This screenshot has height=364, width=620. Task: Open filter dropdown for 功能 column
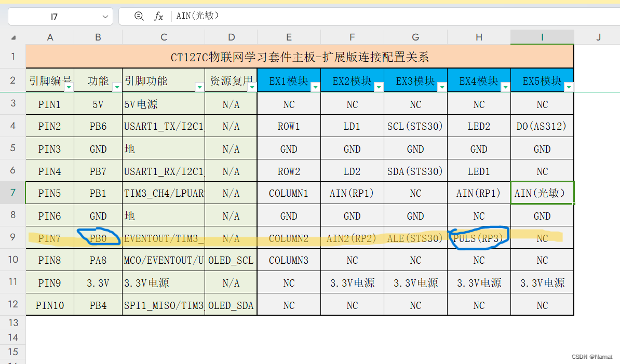click(x=117, y=87)
